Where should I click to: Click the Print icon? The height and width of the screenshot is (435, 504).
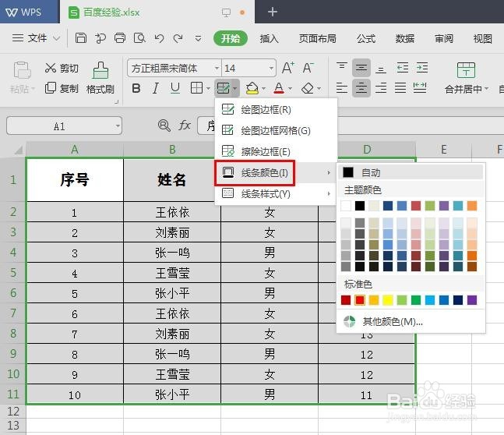pos(120,38)
